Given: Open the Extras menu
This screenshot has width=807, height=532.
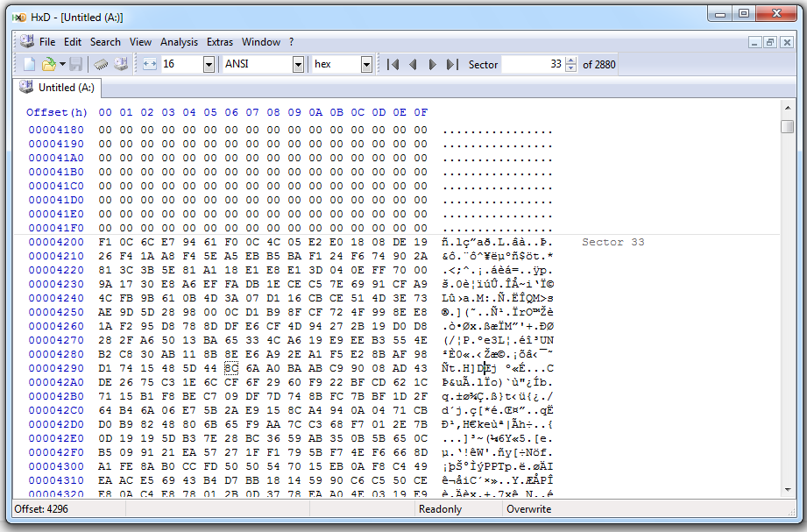Looking at the screenshot, I should (x=220, y=42).
